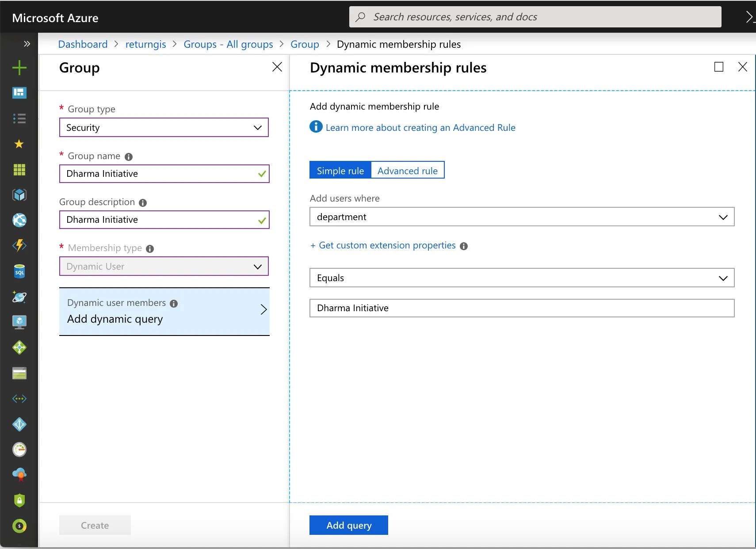The height and width of the screenshot is (549, 756).
Task: Click the info icon beside Dynamic user members
Action: click(174, 304)
